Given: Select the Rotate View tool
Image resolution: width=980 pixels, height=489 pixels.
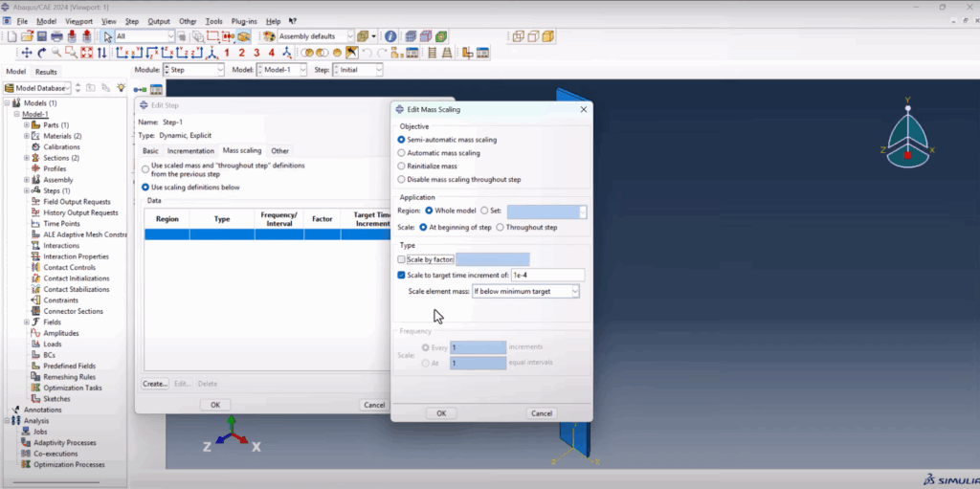Looking at the screenshot, I should (42, 54).
